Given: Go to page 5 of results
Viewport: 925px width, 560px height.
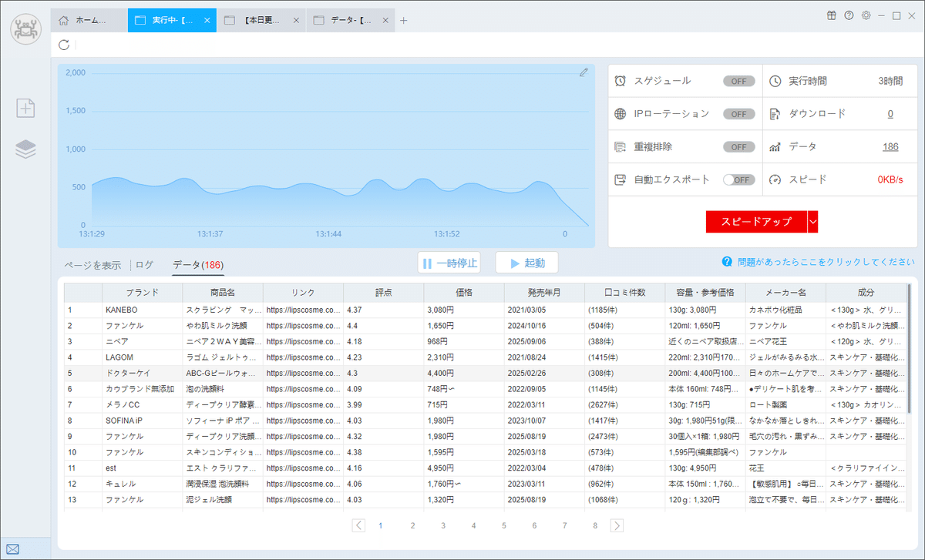Looking at the screenshot, I should [504, 525].
